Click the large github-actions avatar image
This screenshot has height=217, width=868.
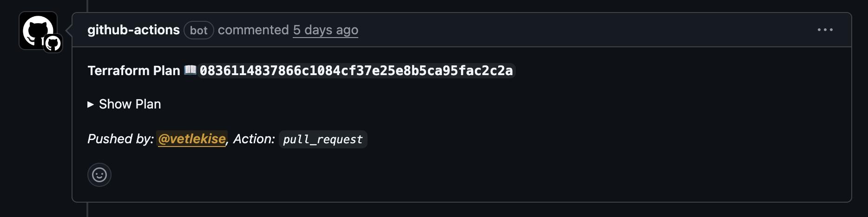tap(35, 28)
